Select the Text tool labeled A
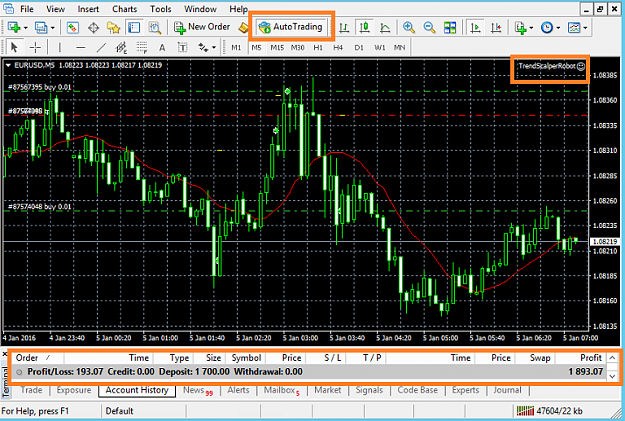 pyautogui.click(x=162, y=47)
